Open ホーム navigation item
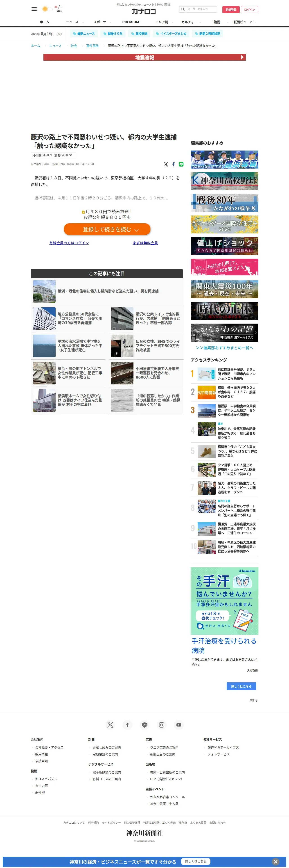 click(x=44, y=22)
